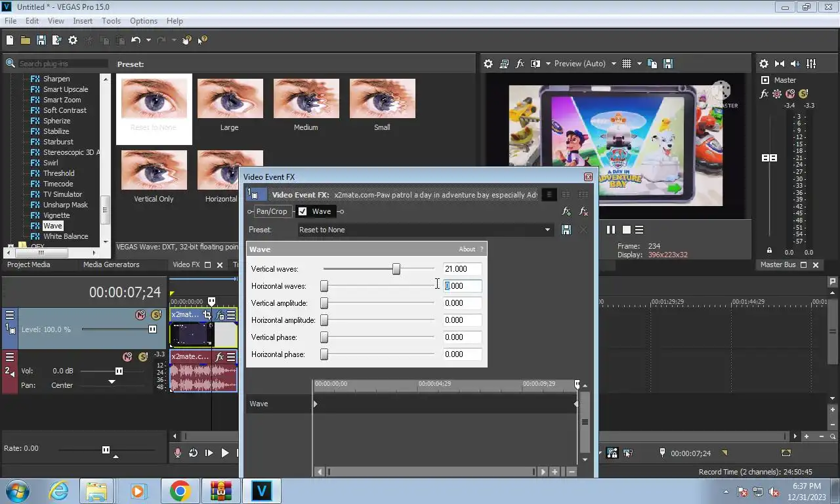This screenshot has width=840, height=504.
Task: Click the open project folder icon
Action: [25, 40]
